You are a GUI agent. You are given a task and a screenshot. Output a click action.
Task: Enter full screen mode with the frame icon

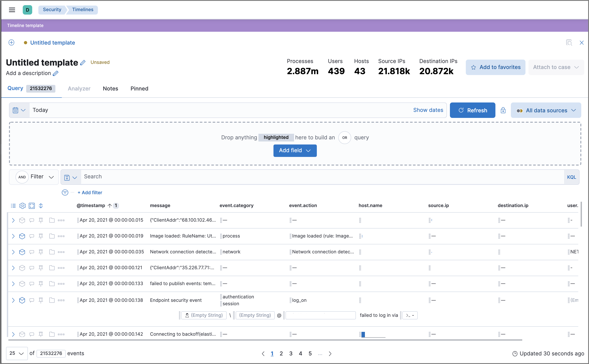[32, 206]
